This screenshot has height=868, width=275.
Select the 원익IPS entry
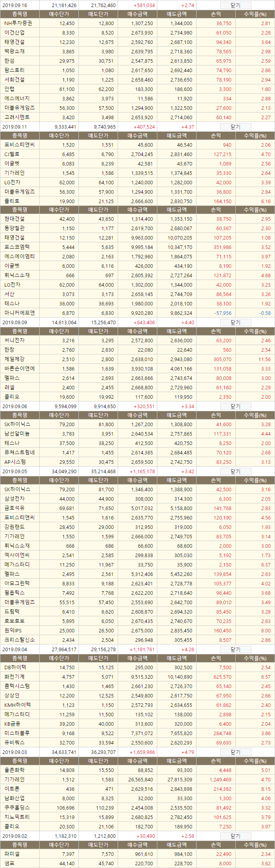tap(14, 630)
